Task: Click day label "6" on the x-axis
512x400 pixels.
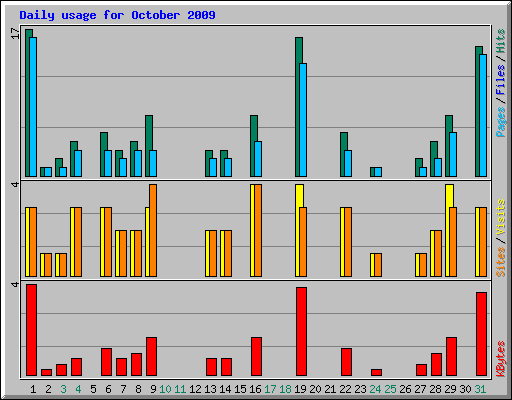Action: [x=108, y=389]
